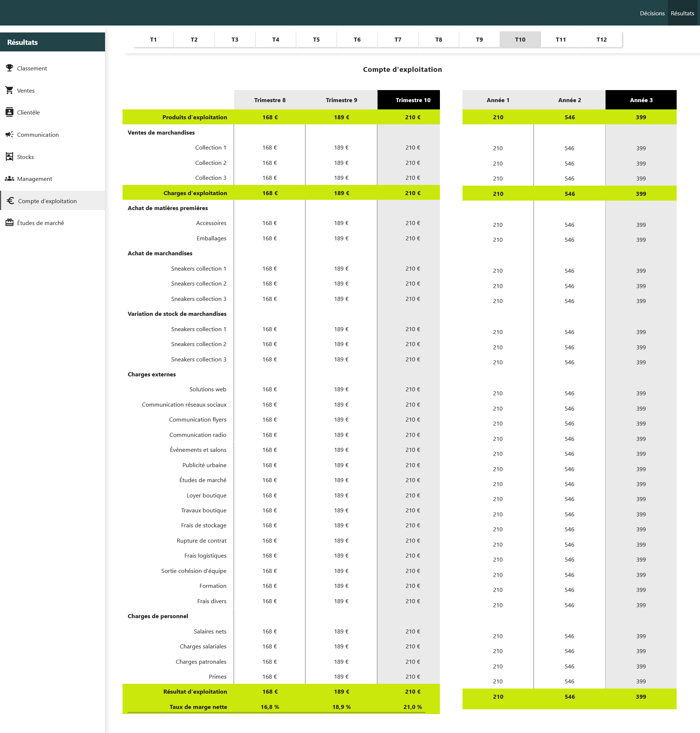Viewport: 700px width, 733px height.
Task: Click the shopping cart icon for Ventes
Action: 9,90
